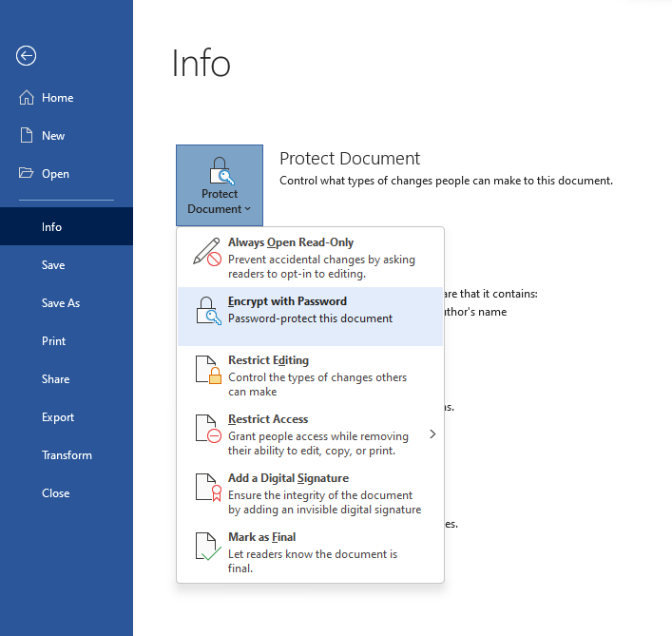Screen dimensions: 672x636
Task: Click the Restrict Access page icon
Action: tap(207, 430)
